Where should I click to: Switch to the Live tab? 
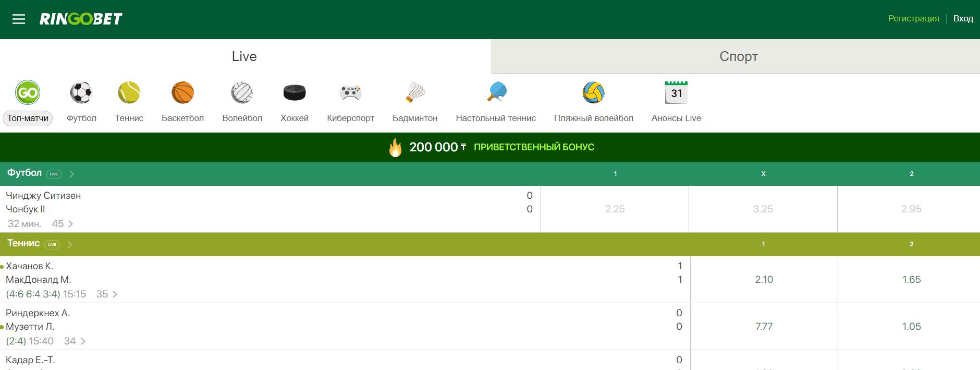[x=245, y=56]
